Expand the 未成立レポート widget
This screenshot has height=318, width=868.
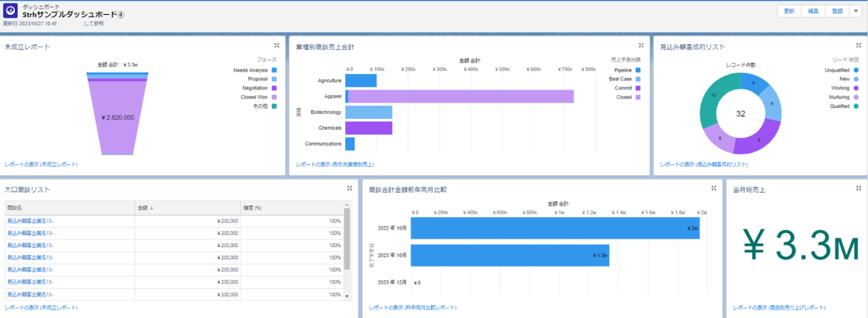tap(277, 46)
